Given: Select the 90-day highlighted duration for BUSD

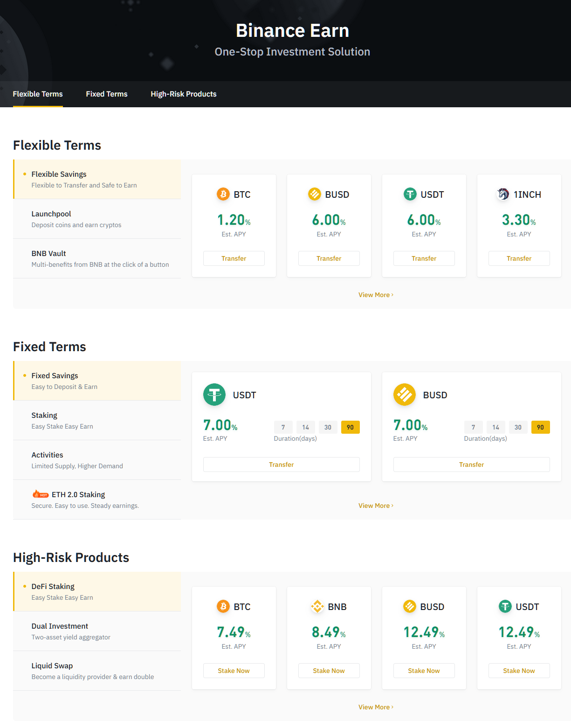Looking at the screenshot, I should (x=540, y=427).
